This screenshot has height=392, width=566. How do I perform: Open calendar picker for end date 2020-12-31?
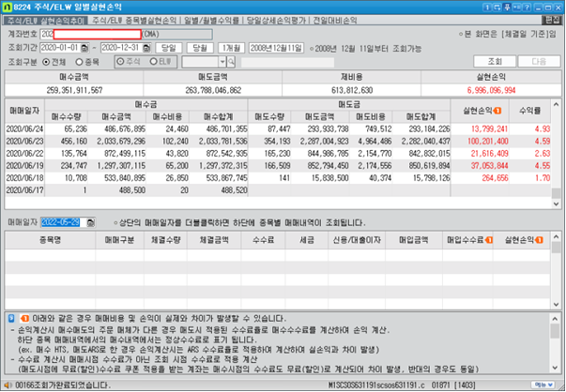146,48
